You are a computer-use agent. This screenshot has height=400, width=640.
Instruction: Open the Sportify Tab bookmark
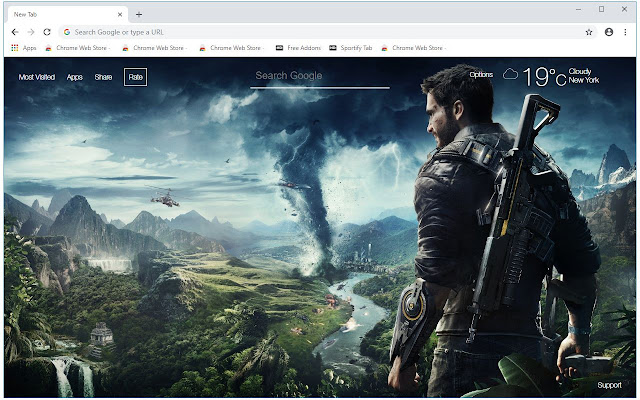351,48
